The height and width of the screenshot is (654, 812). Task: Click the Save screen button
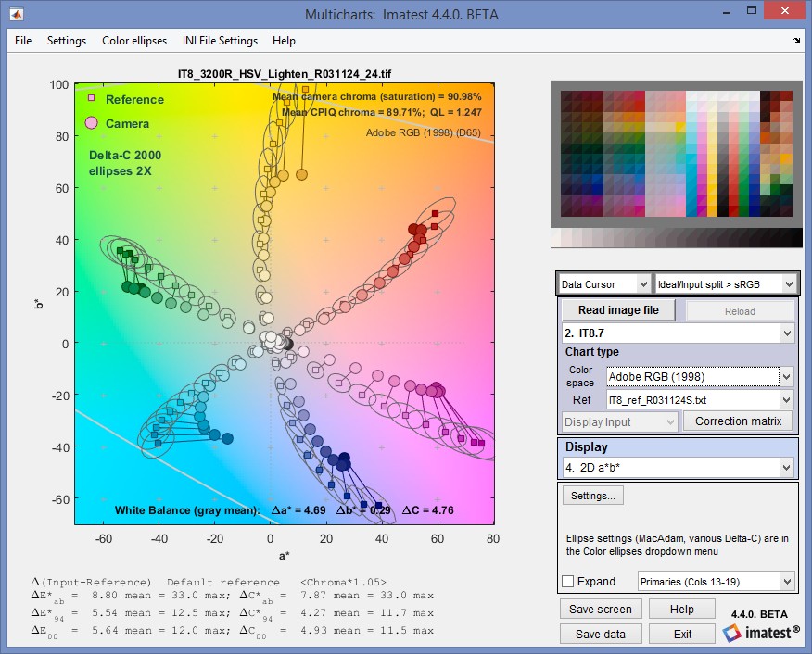point(601,609)
